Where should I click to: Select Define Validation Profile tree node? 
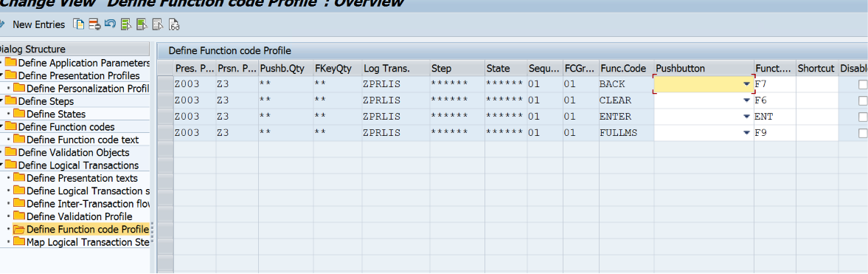[79, 216]
